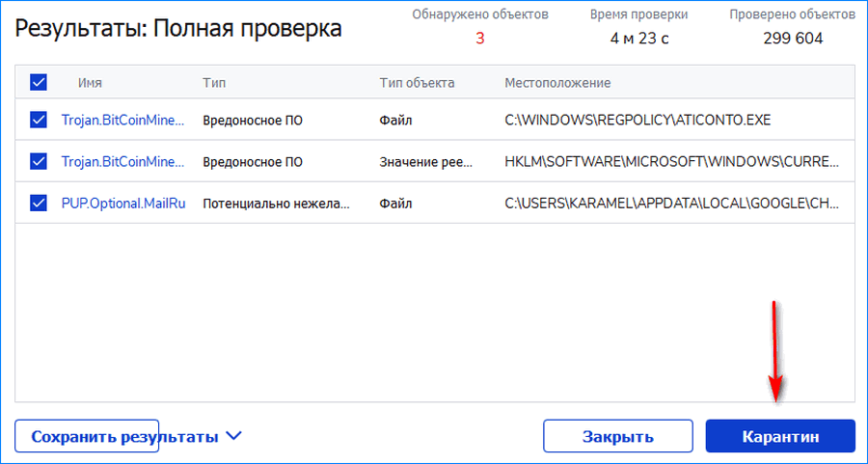The height and width of the screenshot is (464, 868).
Task: Uncheck the PUP.Optional.MailRu checkbox
Action: pos(39,203)
